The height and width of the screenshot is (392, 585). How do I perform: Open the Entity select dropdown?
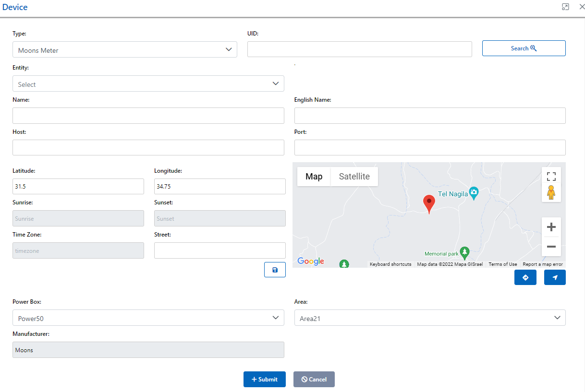click(148, 83)
